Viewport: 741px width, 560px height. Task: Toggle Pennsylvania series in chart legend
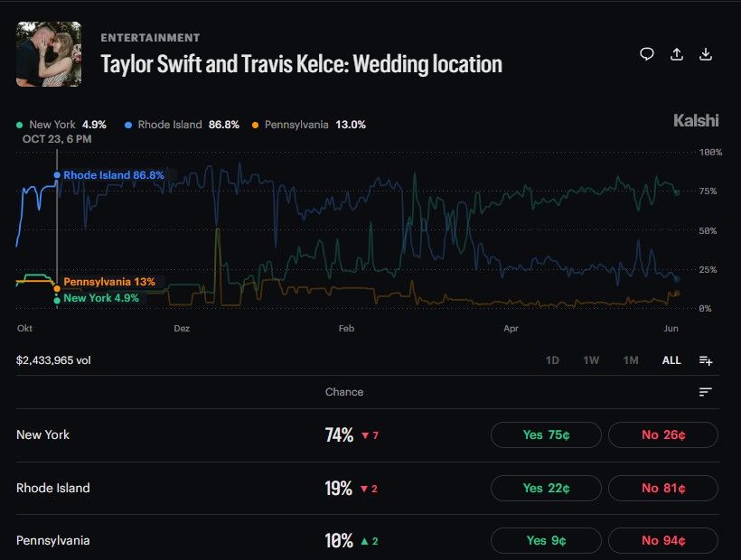309,125
